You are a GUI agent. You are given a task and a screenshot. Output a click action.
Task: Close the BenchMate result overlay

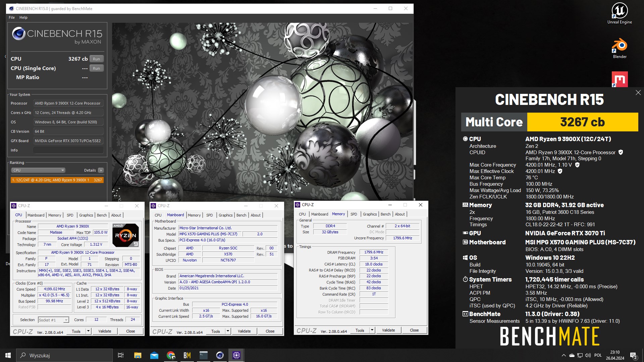point(638,93)
